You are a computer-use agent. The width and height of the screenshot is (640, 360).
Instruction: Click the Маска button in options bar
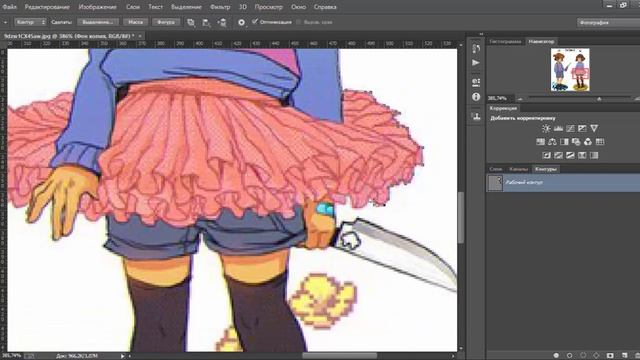click(x=135, y=22)
